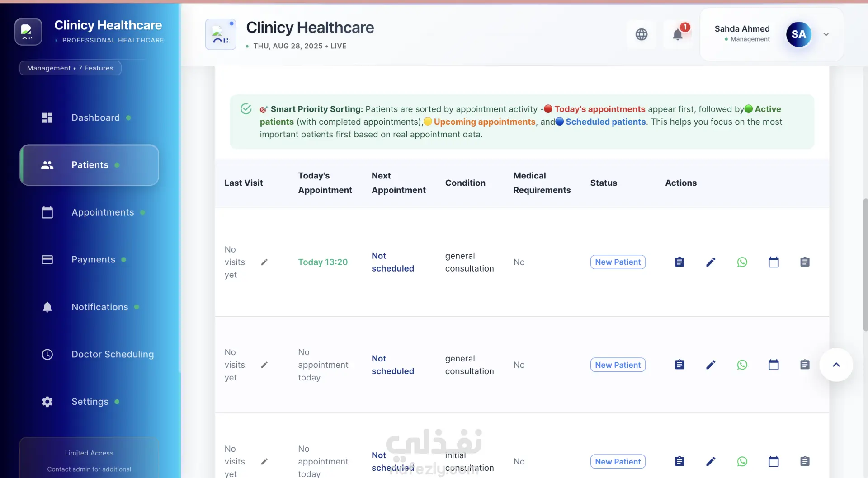The width and height of the screenshot is (868, 478).
Task: Click general consultation in the Today 13:20 row
Action: tap(469, 262)
